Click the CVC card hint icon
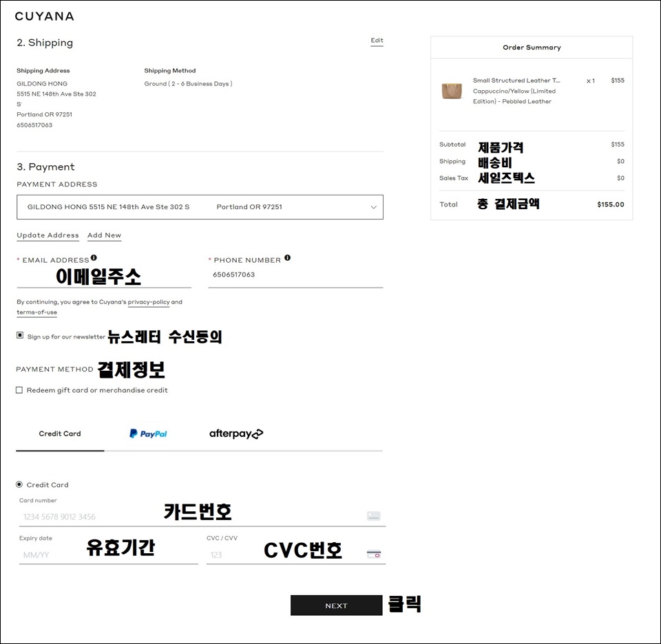The width and height of the screenshot is (661, 644). (373, 555)
